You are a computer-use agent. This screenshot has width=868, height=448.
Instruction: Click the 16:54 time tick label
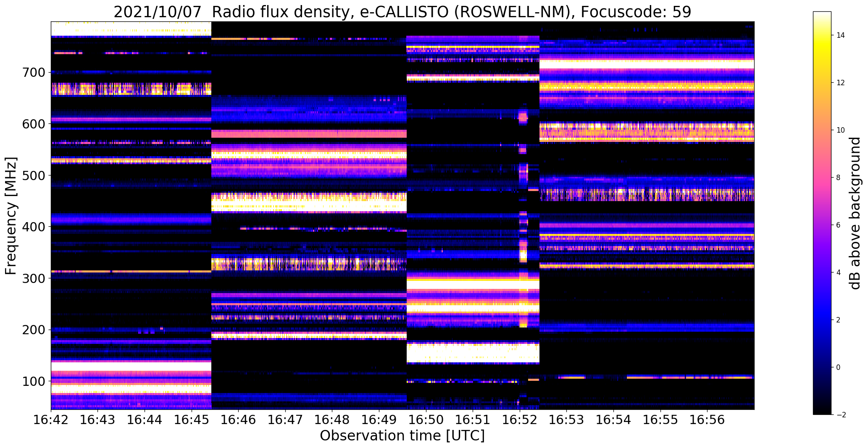tap(614, 419)
